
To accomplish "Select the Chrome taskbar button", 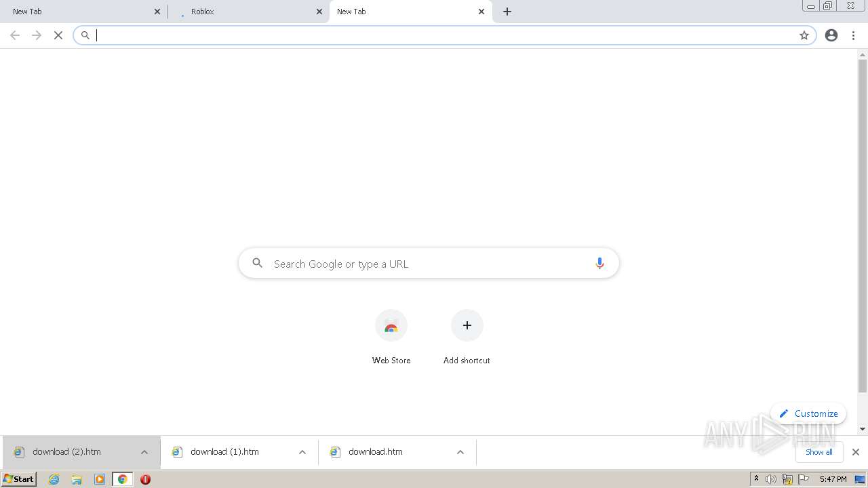I will tap(122, 479).
